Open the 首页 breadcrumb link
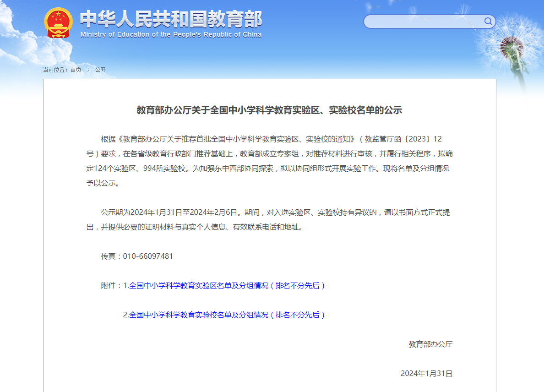 [76, 70]
